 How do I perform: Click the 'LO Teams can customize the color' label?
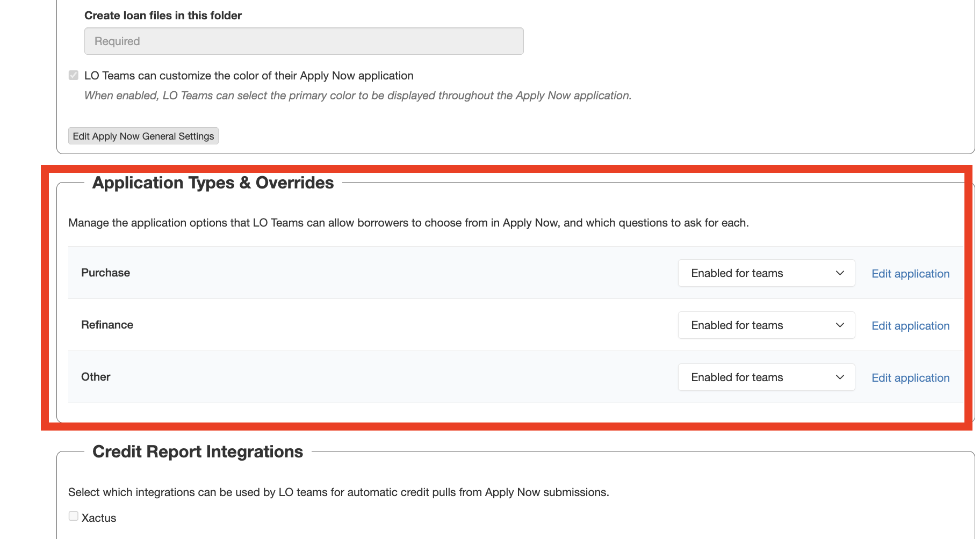[249, 76]
